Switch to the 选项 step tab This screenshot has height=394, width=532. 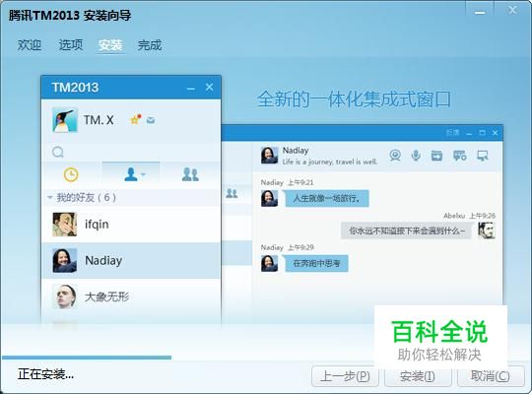point(71,44)
